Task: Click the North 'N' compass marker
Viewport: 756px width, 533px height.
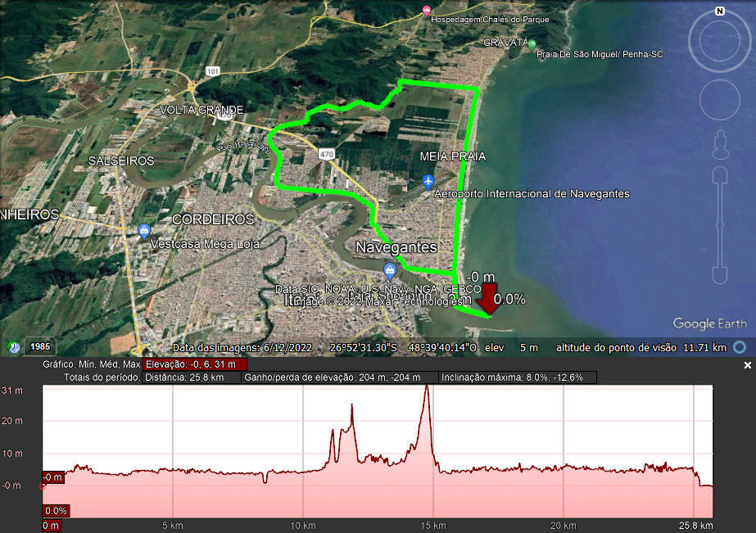Action: click(x=719, y=11)
